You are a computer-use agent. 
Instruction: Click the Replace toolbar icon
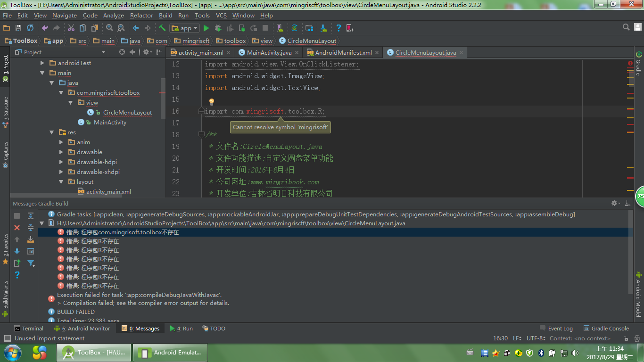pos(121,28)
